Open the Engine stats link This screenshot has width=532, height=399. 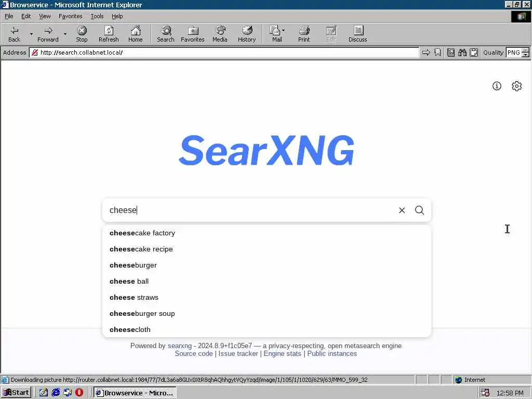[x=282, y=353]
